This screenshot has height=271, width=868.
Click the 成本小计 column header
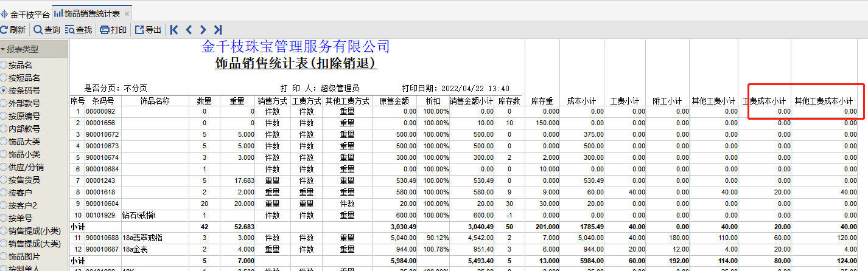(x=581, y=101)
